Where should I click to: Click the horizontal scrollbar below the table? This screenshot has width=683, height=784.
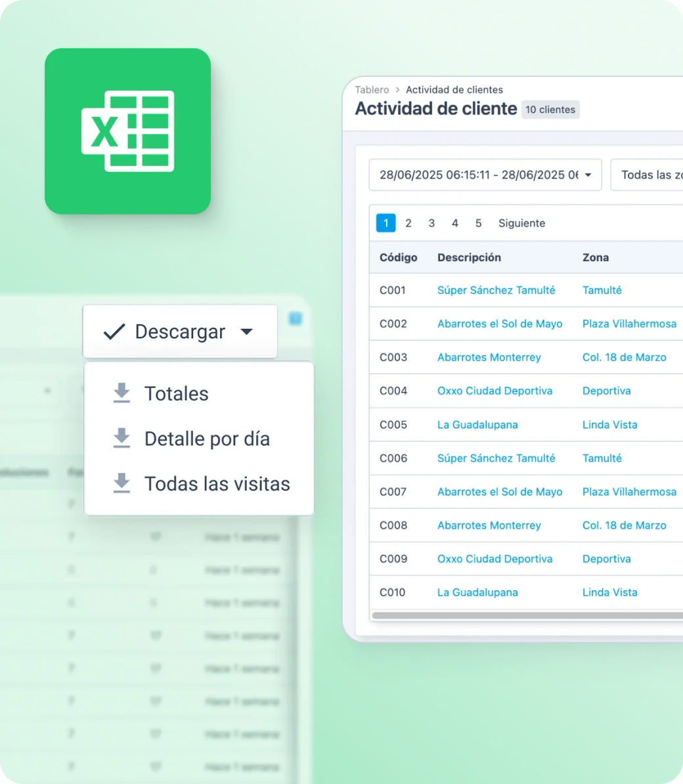[x=525, y=615]
